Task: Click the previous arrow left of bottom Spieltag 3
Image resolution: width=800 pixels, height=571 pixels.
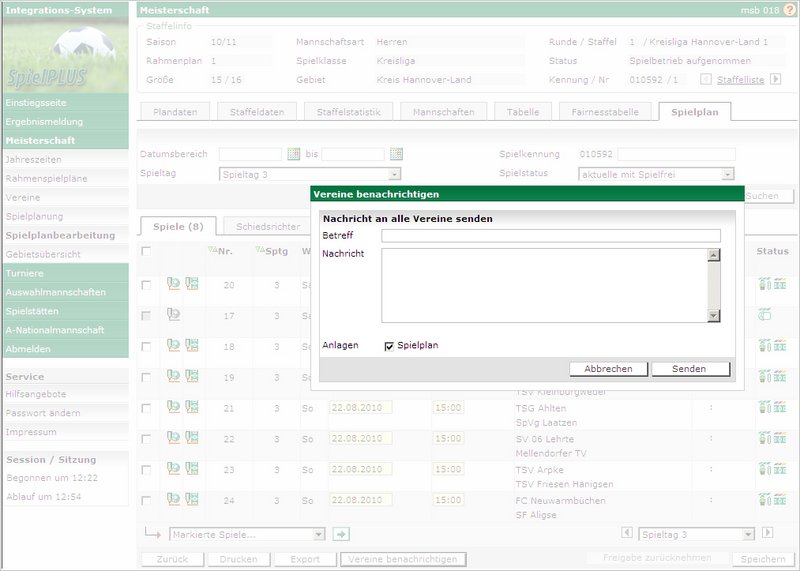Action: click(627, 534)
